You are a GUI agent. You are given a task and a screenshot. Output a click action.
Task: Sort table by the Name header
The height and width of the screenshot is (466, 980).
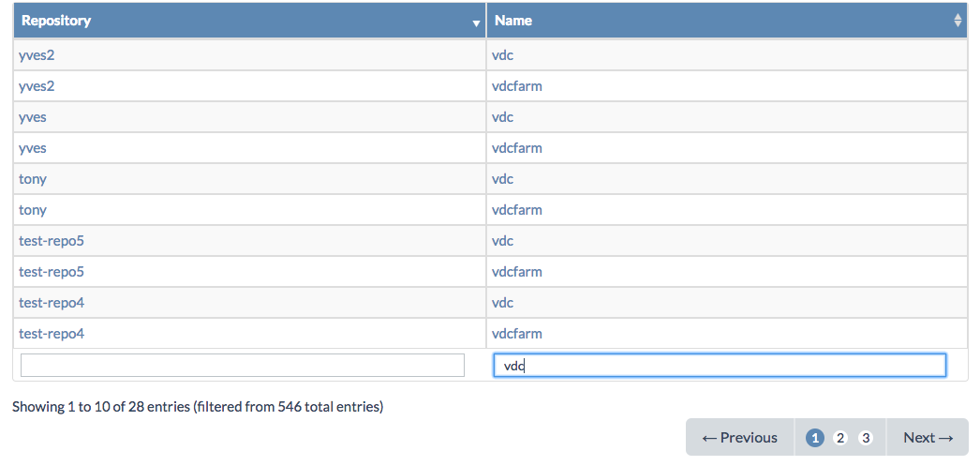pos(513,20)
